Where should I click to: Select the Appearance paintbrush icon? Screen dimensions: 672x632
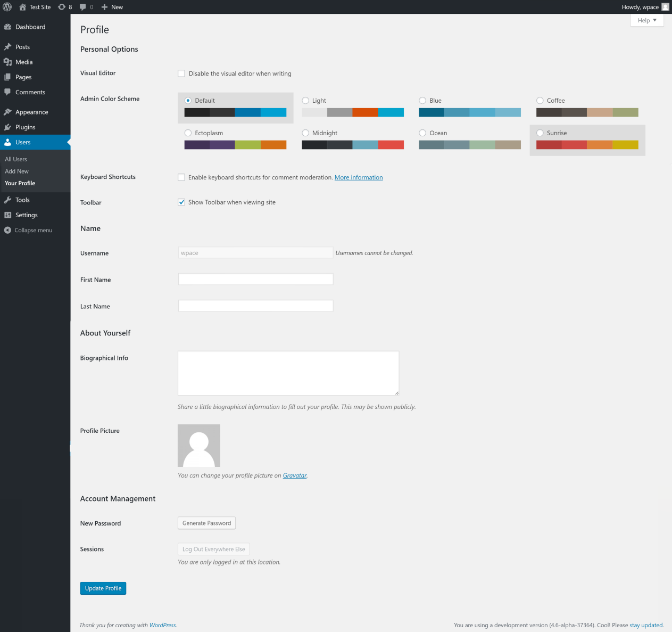[x=8, y=112]
